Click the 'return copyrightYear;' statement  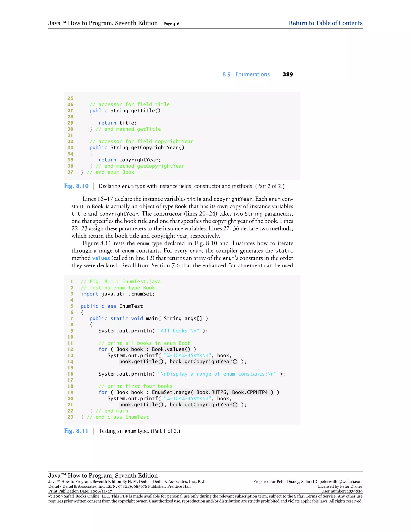coord(129,160)
